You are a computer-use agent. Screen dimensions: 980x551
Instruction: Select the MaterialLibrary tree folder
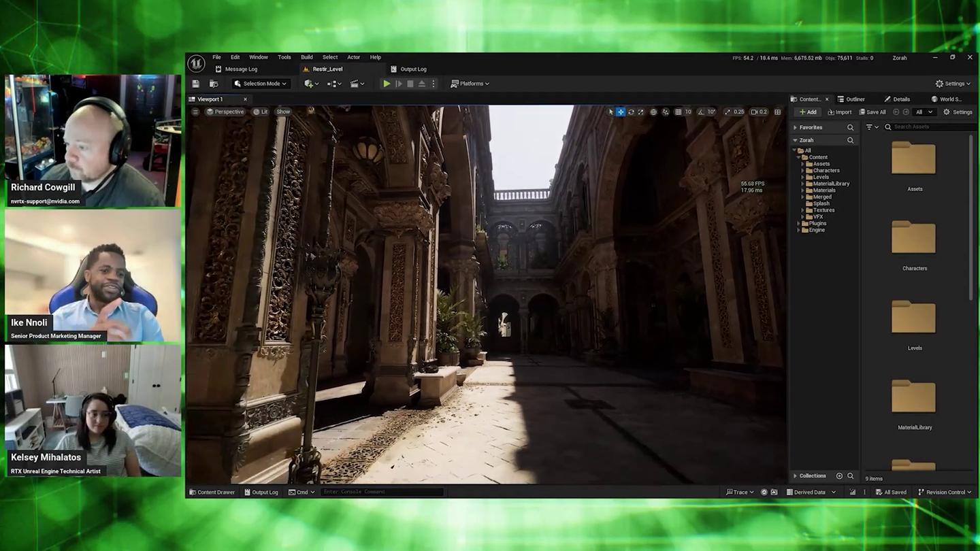(x=827, y=184)
